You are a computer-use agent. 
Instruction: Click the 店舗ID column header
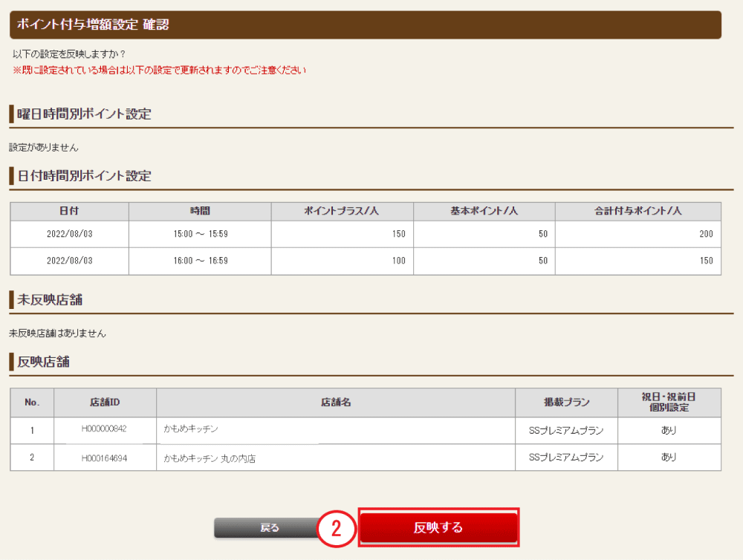tap(105, 403)
